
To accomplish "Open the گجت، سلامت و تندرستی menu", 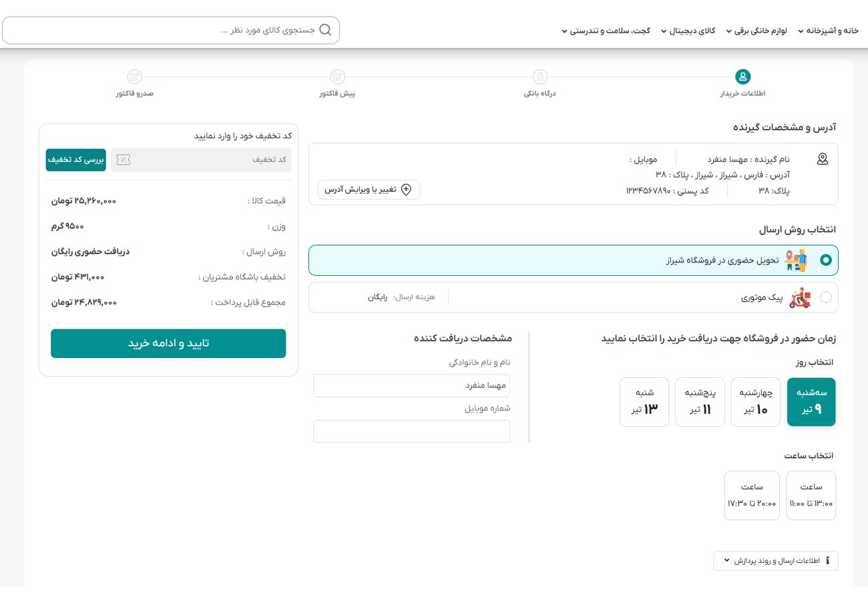I will coord(606,31).
